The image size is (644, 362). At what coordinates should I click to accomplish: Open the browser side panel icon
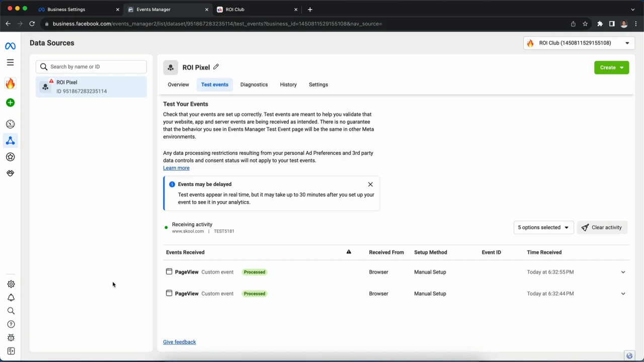(612, 24)
